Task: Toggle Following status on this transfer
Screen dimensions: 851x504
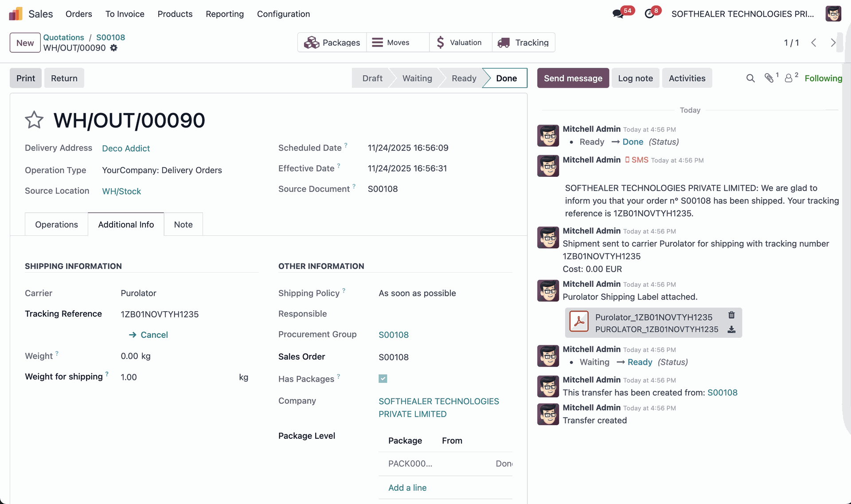Action: pos(823,78)
